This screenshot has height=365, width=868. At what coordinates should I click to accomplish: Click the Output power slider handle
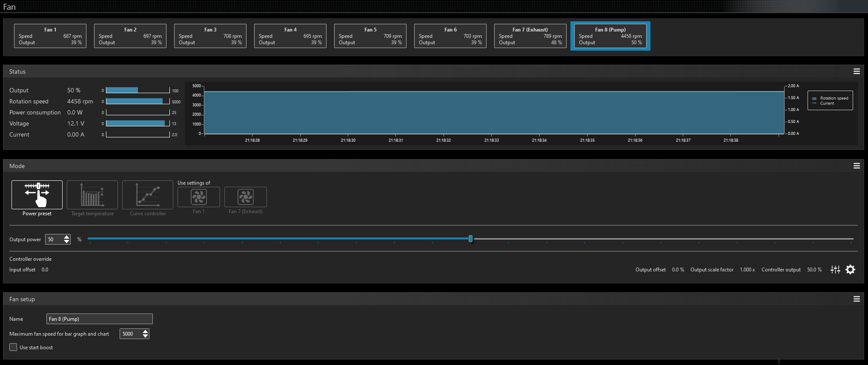pyautogui.click(x=470, y=239)
